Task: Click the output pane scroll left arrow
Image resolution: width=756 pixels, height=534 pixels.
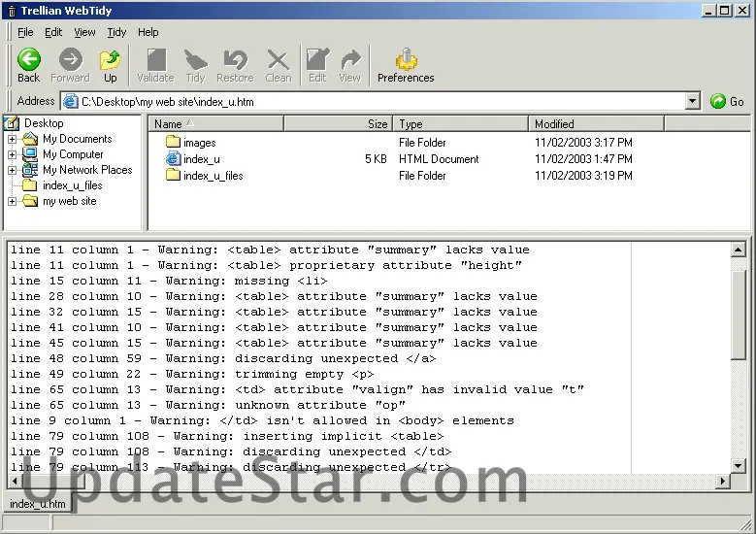Action: click(15, 481)
